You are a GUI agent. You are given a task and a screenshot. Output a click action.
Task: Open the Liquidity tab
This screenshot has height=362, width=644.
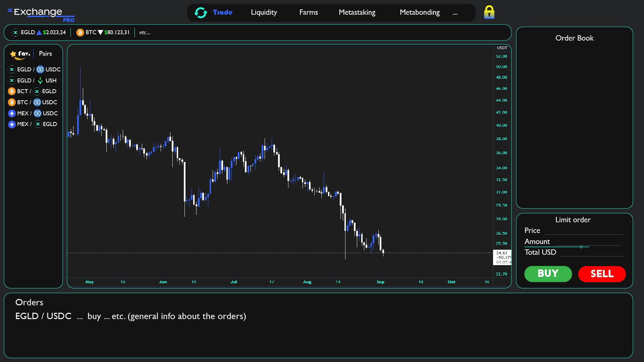point(264,12)
